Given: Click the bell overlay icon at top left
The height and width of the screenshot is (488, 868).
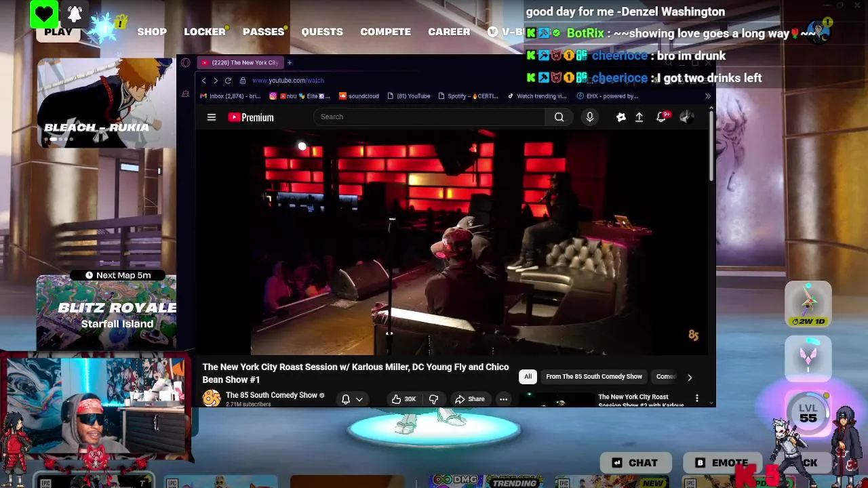Looking at the screenshot, I should [75, 14].
